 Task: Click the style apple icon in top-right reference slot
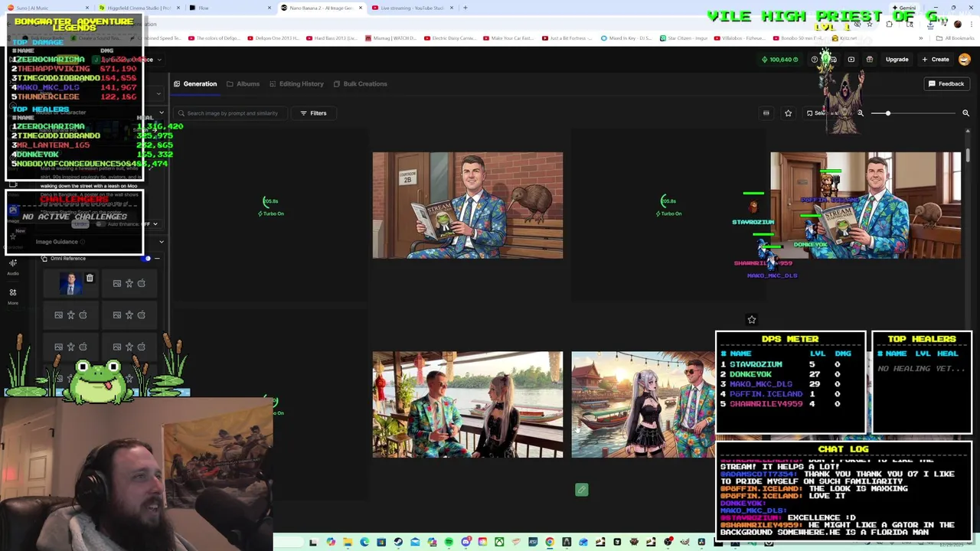tap(142, 283)
